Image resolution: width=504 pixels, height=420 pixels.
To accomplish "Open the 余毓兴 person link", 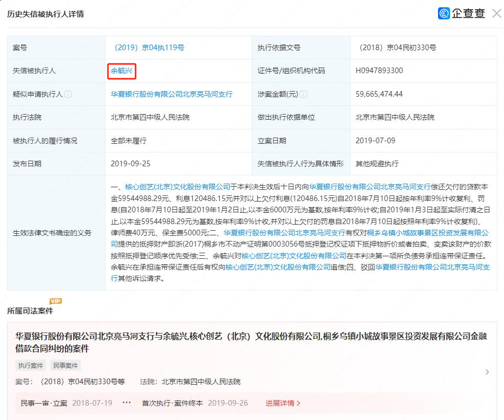I will point(121,71).
